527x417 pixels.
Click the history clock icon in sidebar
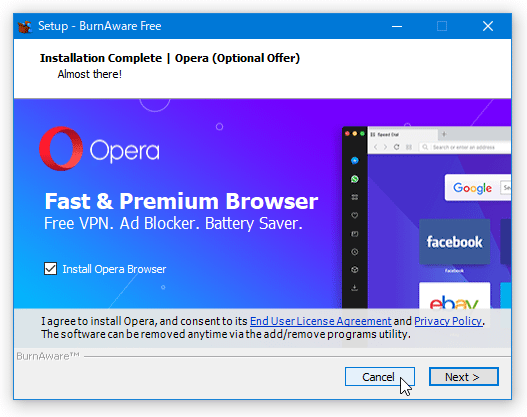coord(355,252)
